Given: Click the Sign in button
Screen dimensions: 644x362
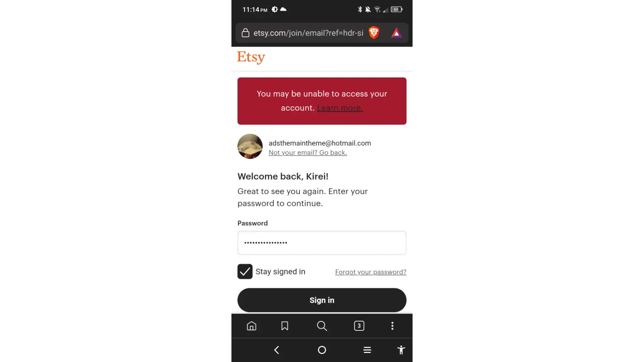Looking at the screenshot, I should pyautogui.click(x=322, y=300).
